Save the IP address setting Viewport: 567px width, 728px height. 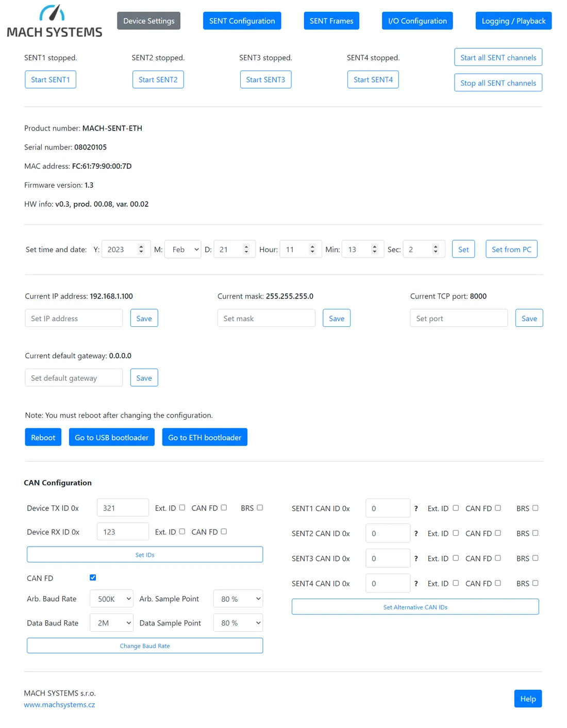click(x=144, y=318)
